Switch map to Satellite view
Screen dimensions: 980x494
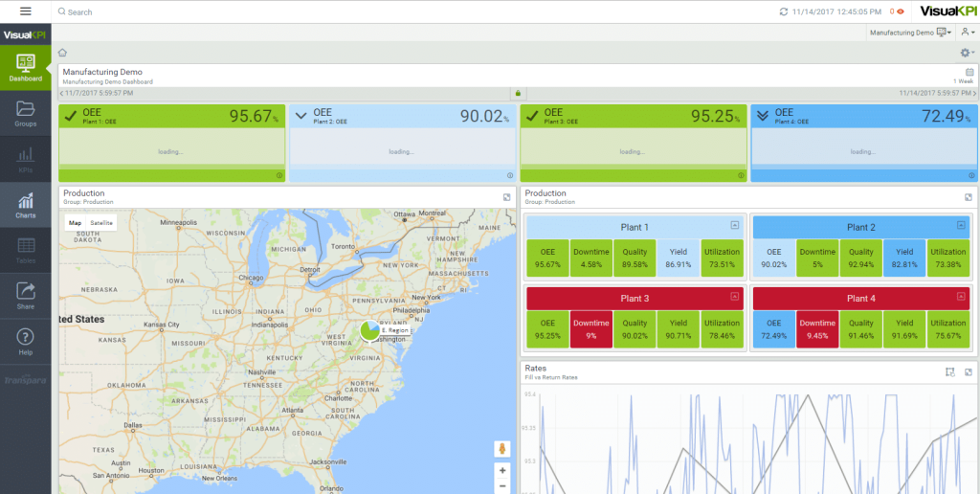(101, 222)
